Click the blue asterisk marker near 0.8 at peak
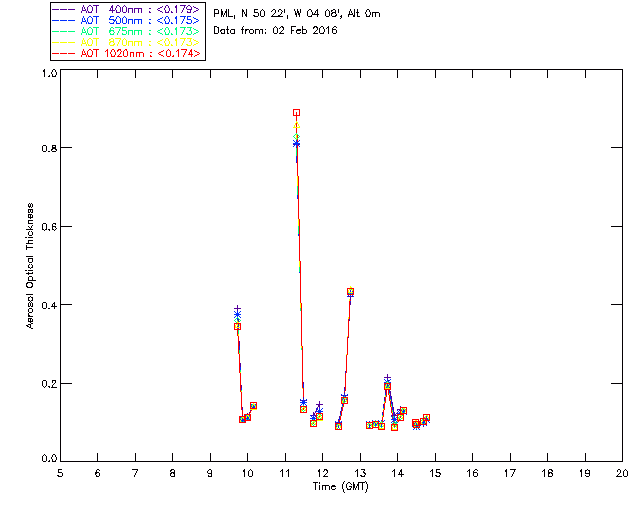Viewport: 640px width, 512px height. point(296,144)
